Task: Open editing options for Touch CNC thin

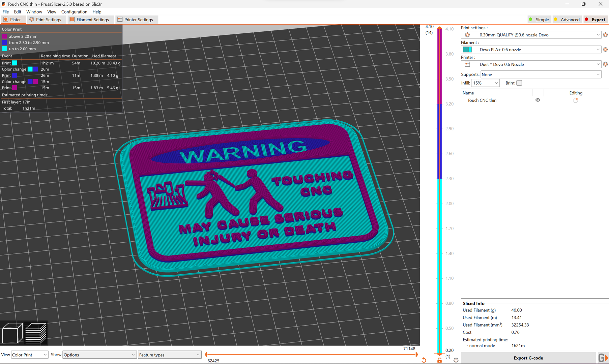Action: [576, 100]
